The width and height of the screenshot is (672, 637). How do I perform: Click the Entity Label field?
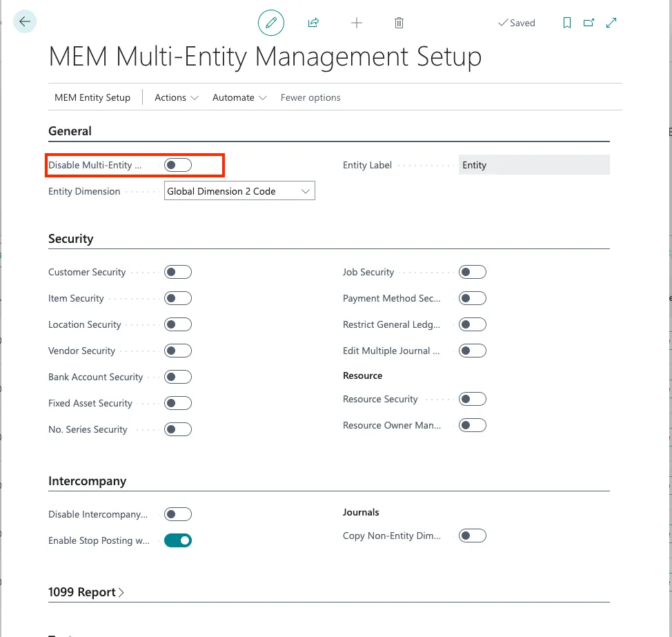[x=533, y=165]
